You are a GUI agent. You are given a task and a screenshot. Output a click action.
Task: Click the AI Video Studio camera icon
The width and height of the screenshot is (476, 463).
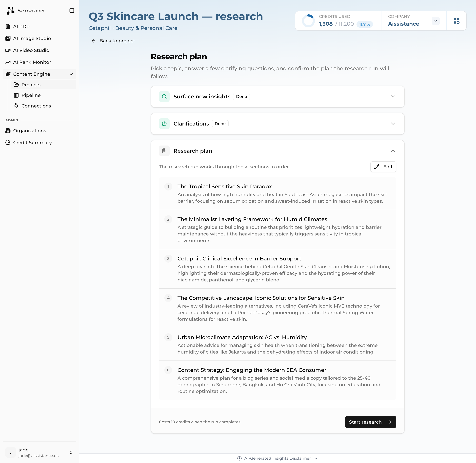point(8,50)
